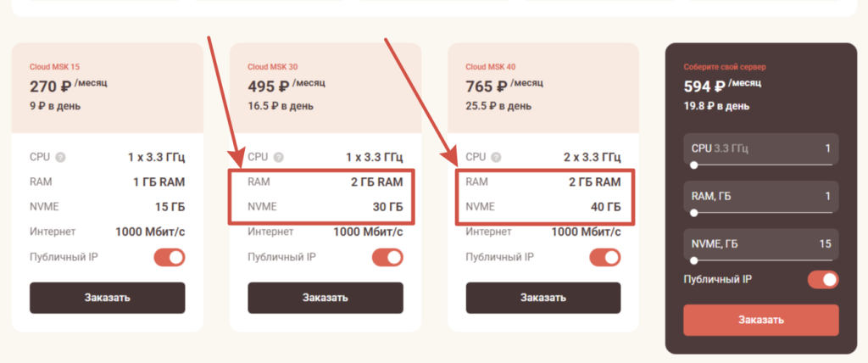Toggle Публичный IP switch for Cloud MSK 15
The width and height of the screenshot is (868, 363).
[x=170, y=257]
